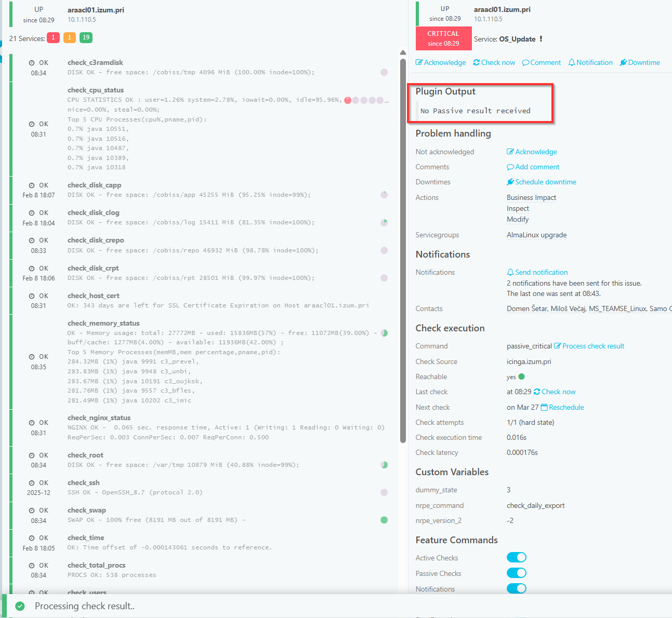Click the Notification bell icon in toolbar
The height and width of the screenshot is (618, 672).
(572, 63)
